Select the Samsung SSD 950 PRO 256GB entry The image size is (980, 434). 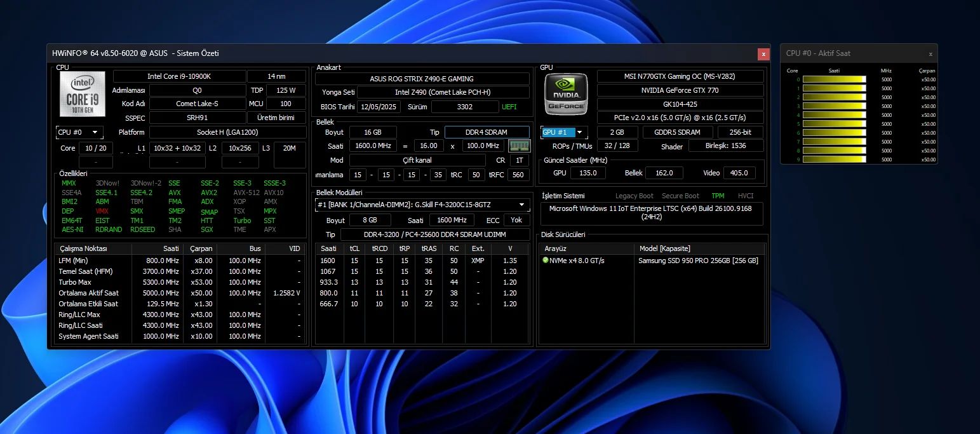tap(698, 261)
